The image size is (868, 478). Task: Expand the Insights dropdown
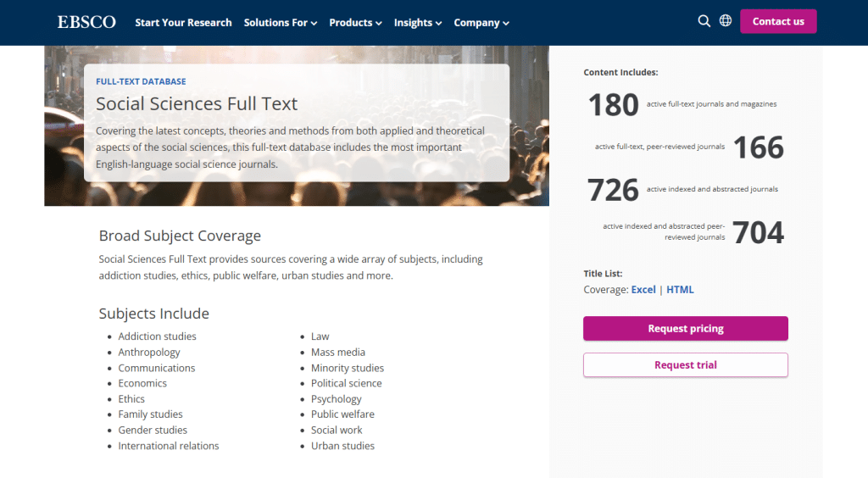(x=418, y=23)
